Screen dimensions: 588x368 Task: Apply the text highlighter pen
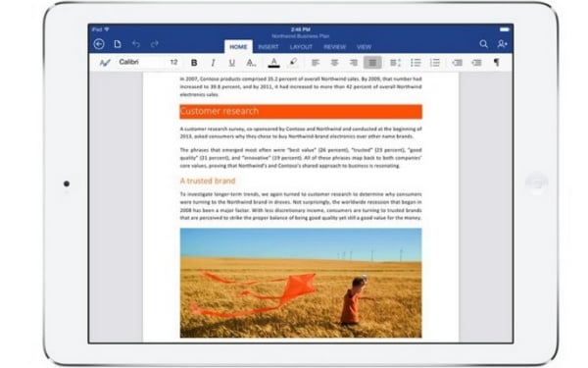coord(293,63)
